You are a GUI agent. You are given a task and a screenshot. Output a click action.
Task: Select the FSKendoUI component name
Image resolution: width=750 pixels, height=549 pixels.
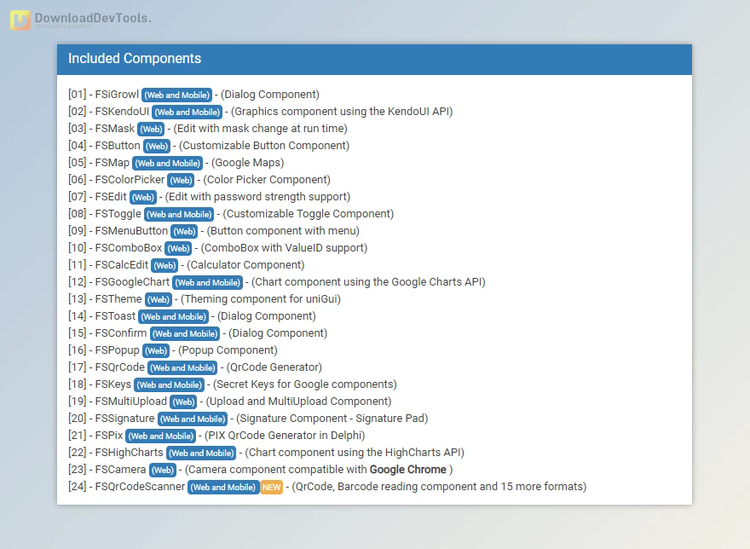[122, 111]
